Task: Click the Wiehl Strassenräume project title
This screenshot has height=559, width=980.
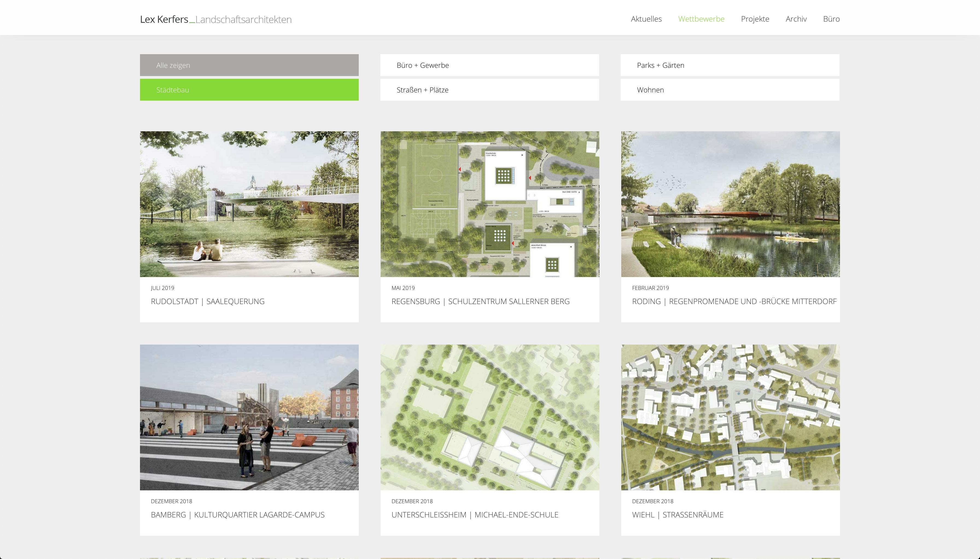Action: (x=678, y=514)
